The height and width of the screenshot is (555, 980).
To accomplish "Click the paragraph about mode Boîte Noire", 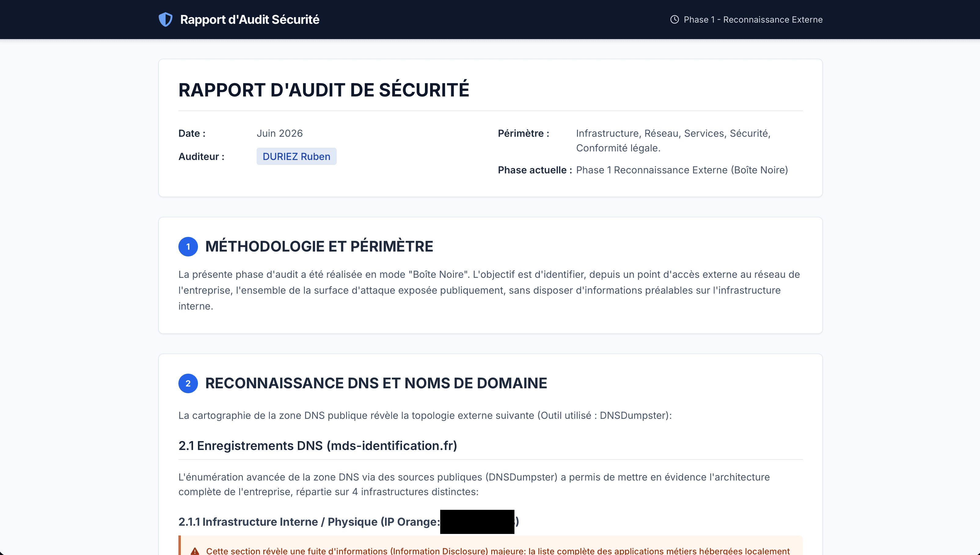I will [489, 290].
